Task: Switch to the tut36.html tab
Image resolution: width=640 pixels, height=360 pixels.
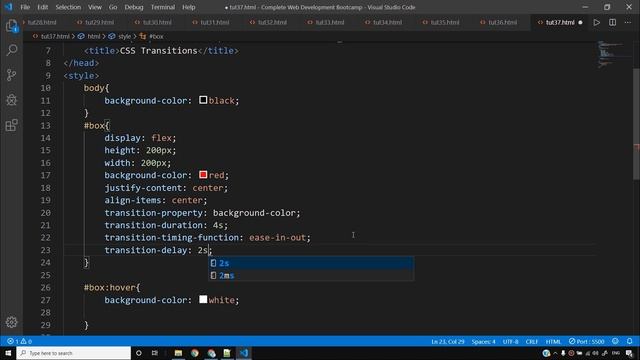Action: tap(502, 22)
